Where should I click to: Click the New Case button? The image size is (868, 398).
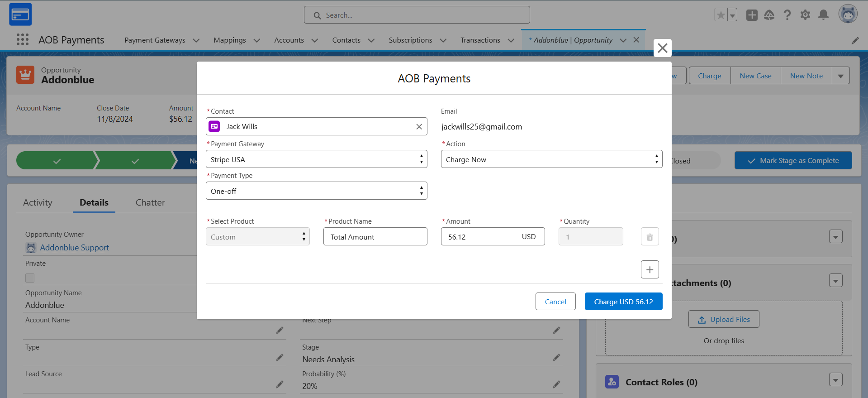(x=755, y=76)
